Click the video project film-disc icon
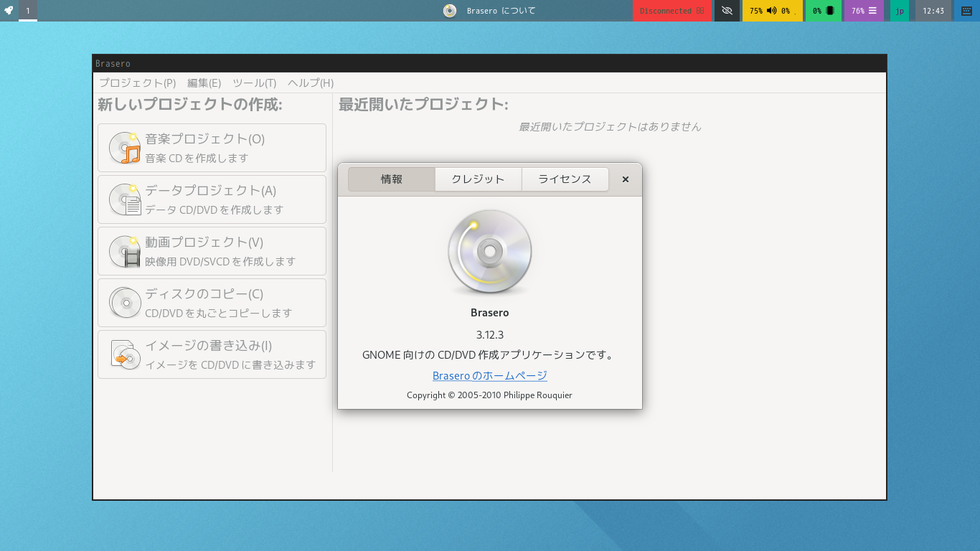 pyautogui.click(x=125, y=251)
